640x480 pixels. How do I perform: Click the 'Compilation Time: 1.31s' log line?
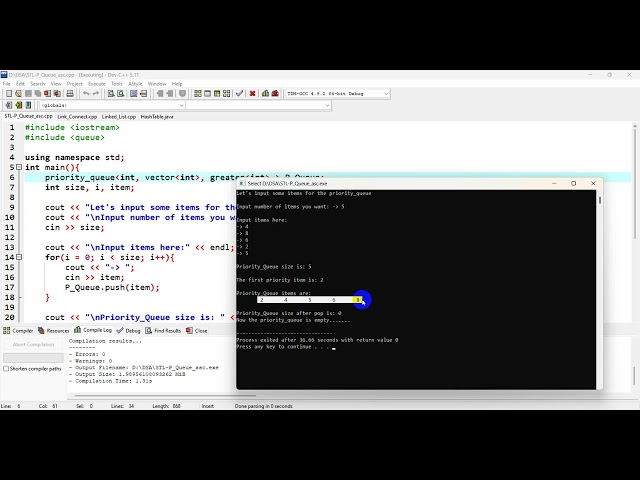tap(110, 381)
